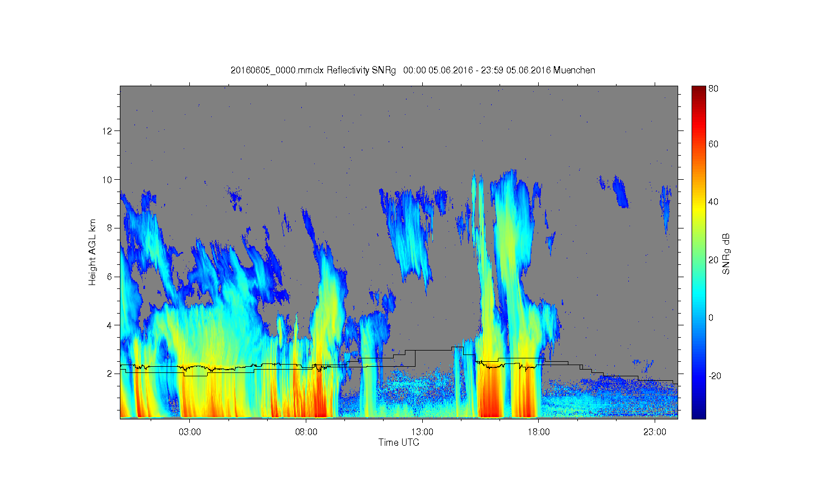Viewport: 840px width, 504px height.
Task: Click the height axis tick label 8
Action: click(110, 228)
